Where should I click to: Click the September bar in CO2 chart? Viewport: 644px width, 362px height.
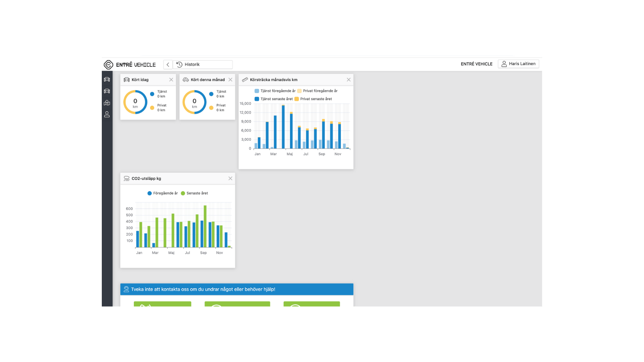tap(205, 226)
